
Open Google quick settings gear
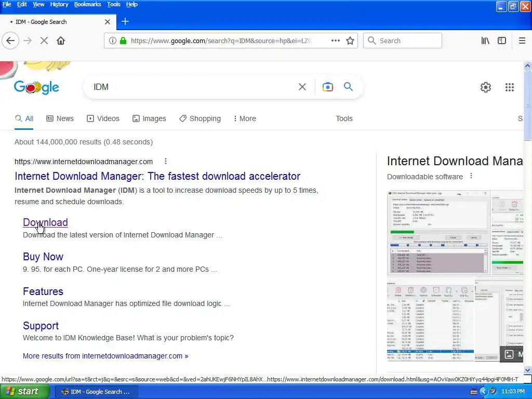coord(486,87)
